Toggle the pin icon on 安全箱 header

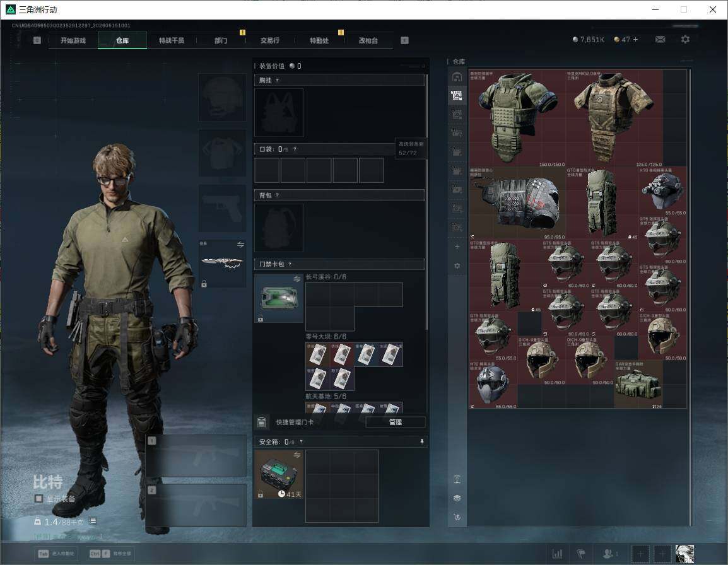pyautogui.click(x=421, y=441)
